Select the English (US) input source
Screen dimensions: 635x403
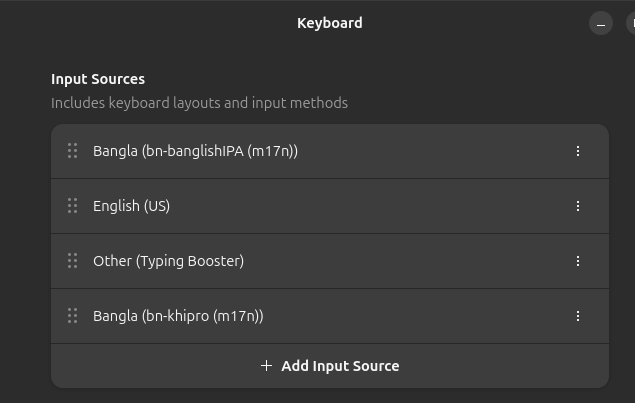coord(131,206)
